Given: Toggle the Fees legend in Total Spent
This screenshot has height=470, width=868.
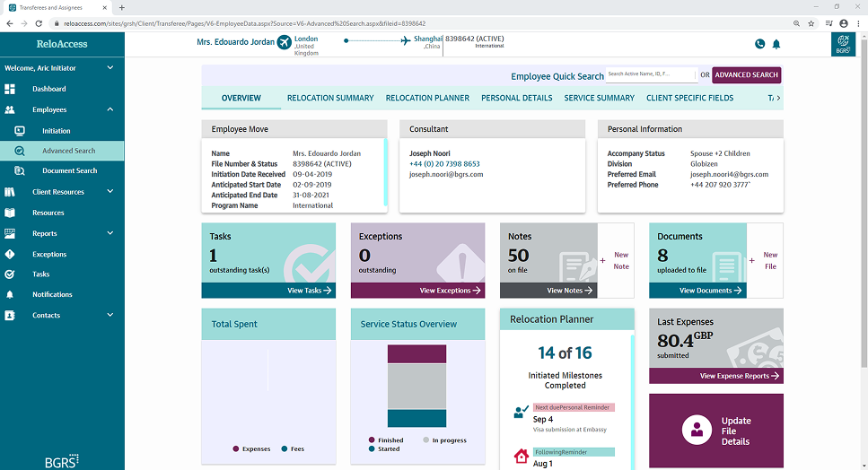Looking at the screenshot, I should coord(293,449).
